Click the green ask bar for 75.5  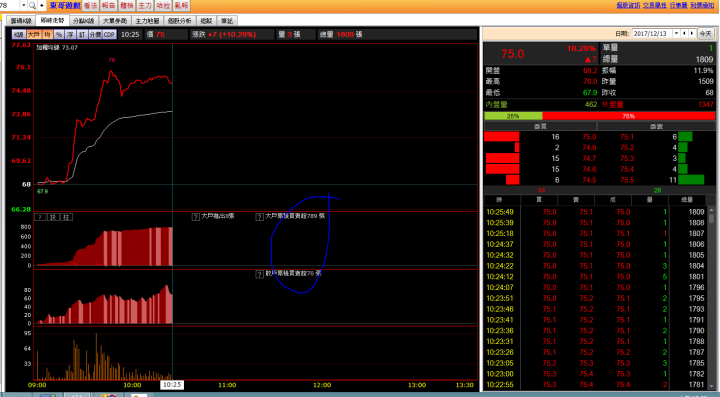(691, 180)
